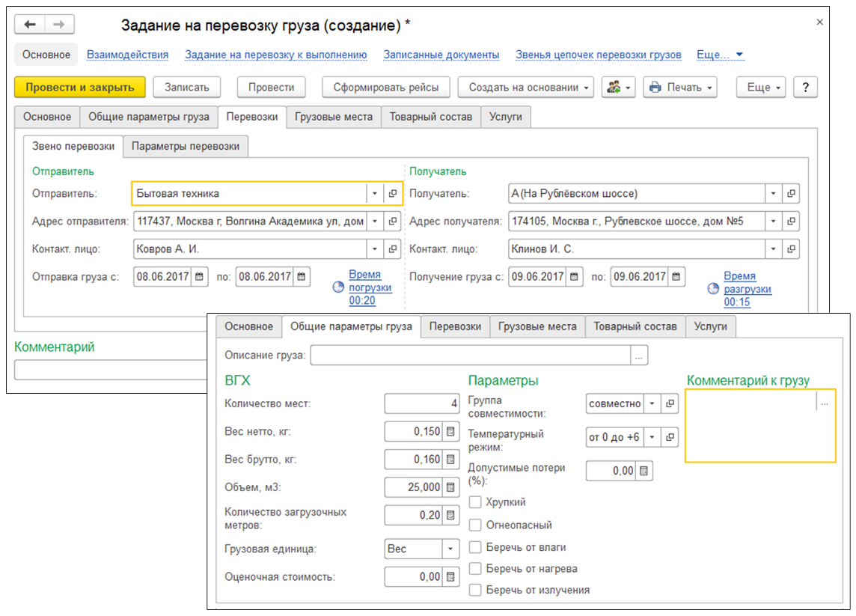This screenshot has width=856, height=616.
Task: Click the help question mark button
Action: [x=805, y=88]
